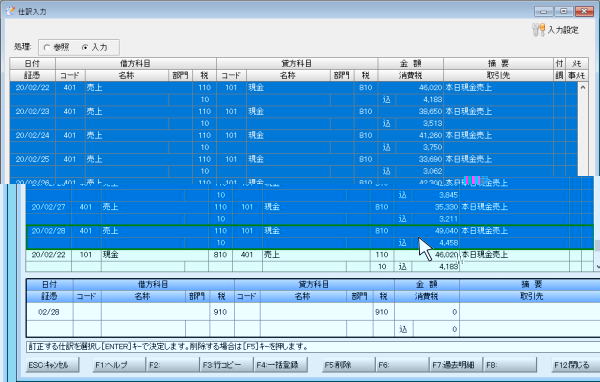Select the 20/02/22 row with amount 46,020 in blue list
The height and width of the screenshot is (382, 600).
point(293,93)
